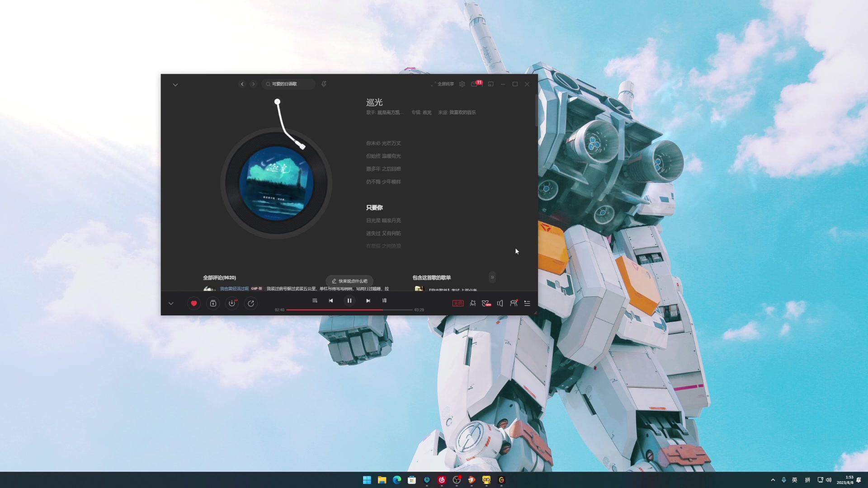Screen dimensions: 868x488
Task: Share the current song
Action: click(251, 303)
